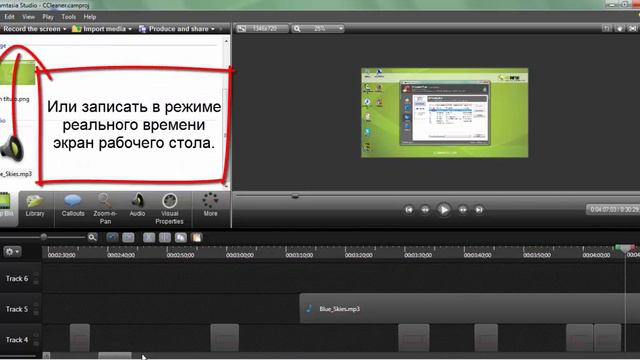Click the Crop mode icon above the preview
The image size is (640, 360).
tap(607, 29)
